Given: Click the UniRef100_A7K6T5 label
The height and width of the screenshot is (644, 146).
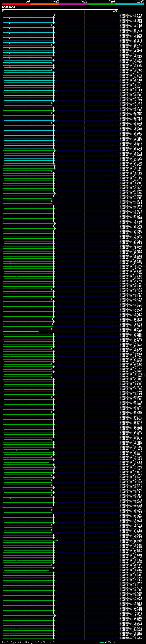Looking at the screenshot, I should coord(131,175).
